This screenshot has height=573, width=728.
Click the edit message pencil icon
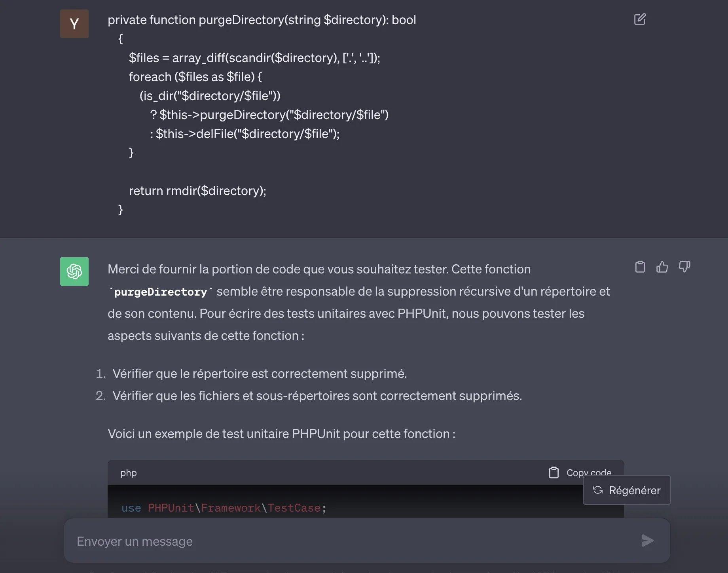tap(640, 19)
